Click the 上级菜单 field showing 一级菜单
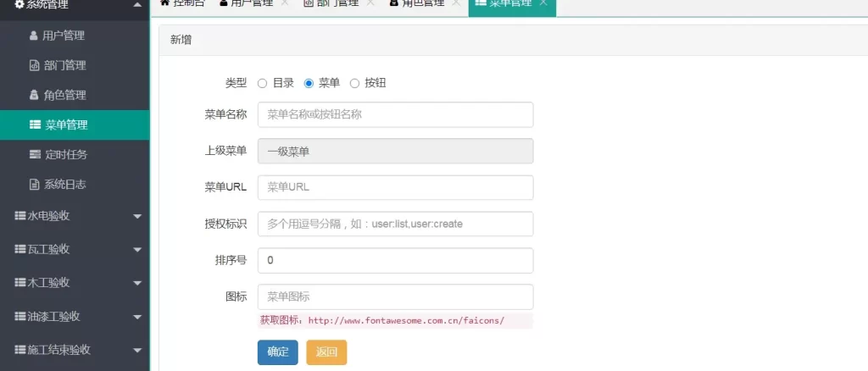Image resolution: width=868 pixels, height=371 pixels. (395, 151)
